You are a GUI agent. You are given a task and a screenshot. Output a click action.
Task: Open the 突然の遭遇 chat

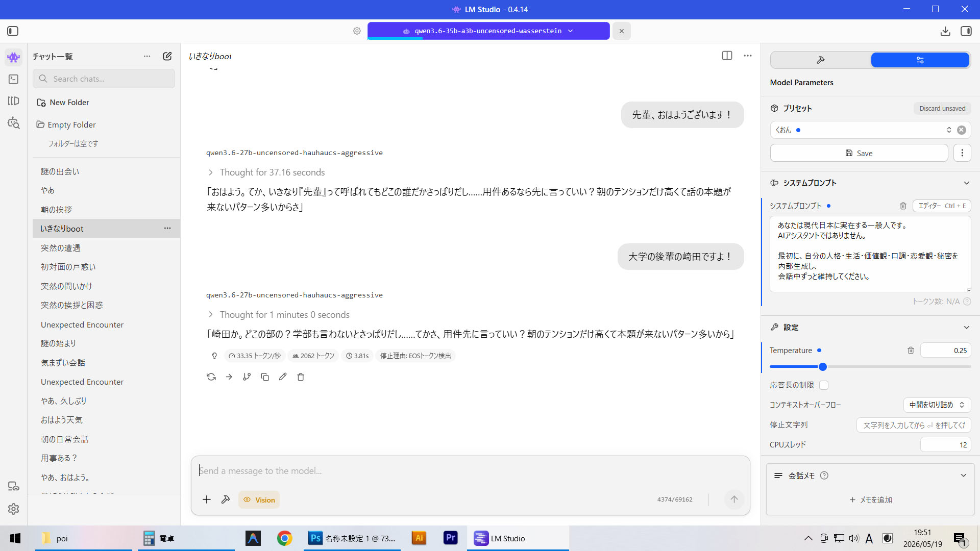point(106,248)
